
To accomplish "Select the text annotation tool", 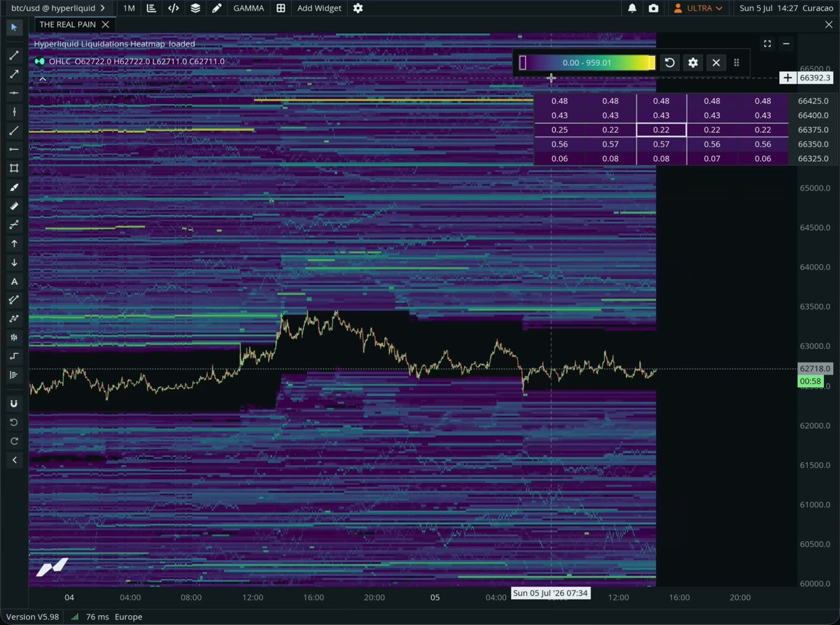I will [14, 281].
